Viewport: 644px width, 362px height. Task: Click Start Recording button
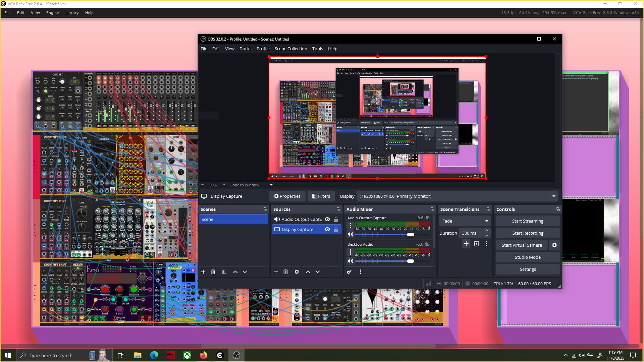click(x=527, y=233)
